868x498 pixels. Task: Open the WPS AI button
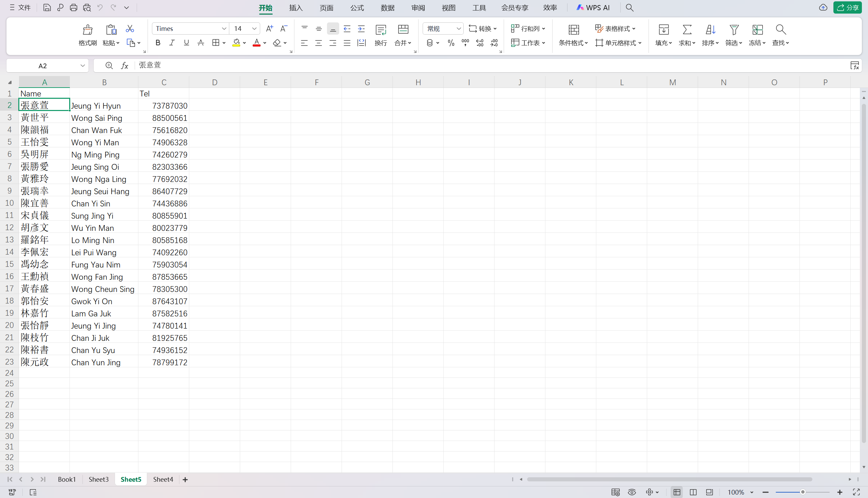[x=593, y=7]
